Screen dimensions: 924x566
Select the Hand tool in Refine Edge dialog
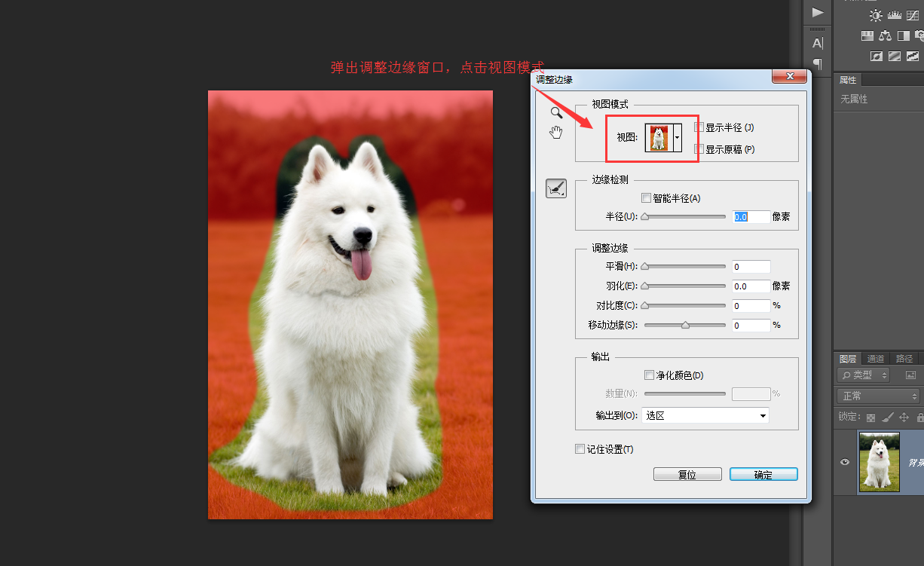pos(556,133)
